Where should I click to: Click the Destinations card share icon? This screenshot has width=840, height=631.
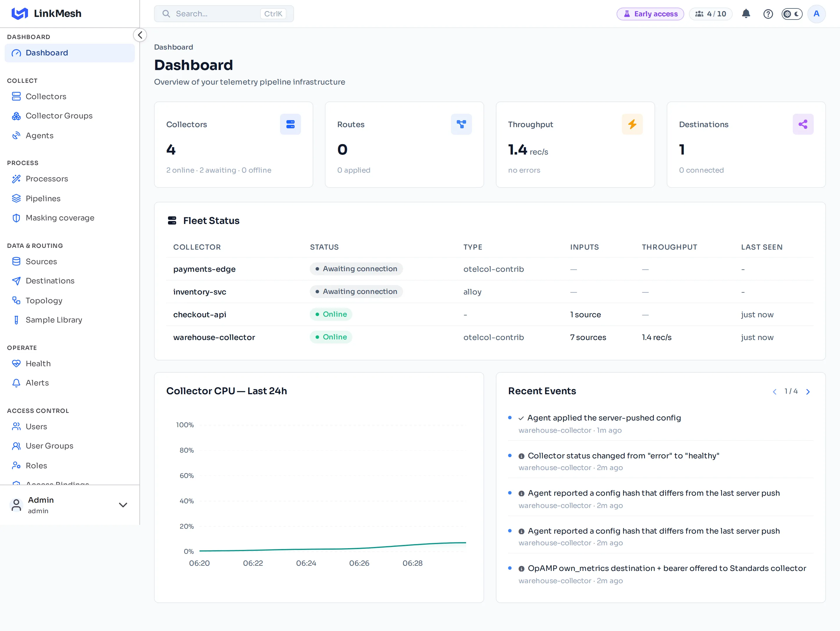click(803, 124)
